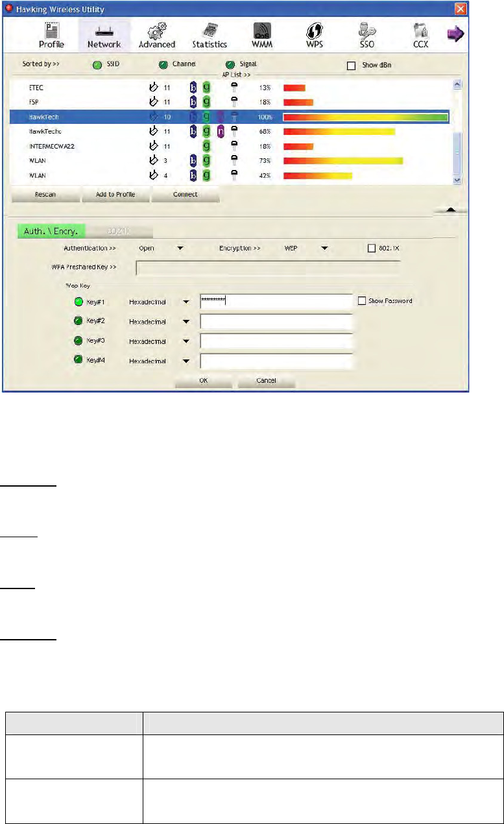Screen dimensions: 504x824
Task: Select the Key#1 radio button
Action: click(78, 301)
